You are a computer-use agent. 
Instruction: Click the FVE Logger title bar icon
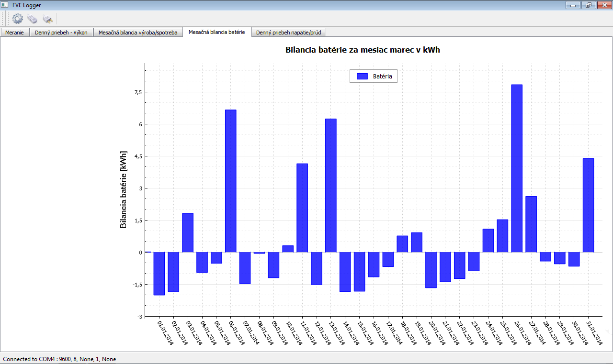click(x=5, y=5)
